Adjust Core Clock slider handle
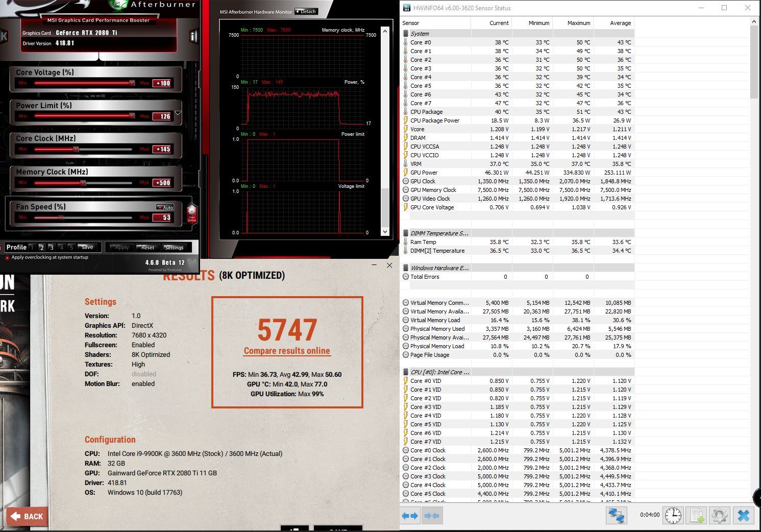The image size is (761, 532). click(76, 149)
